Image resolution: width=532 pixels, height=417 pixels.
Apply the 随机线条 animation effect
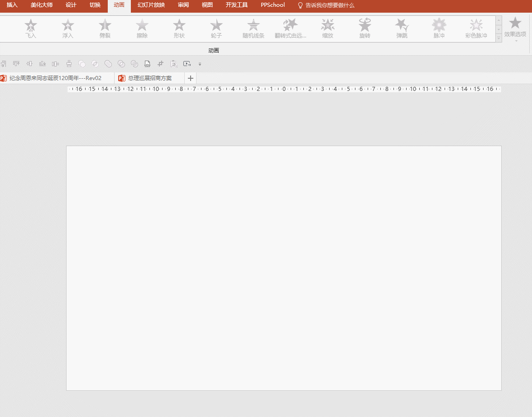pos(254,28)
